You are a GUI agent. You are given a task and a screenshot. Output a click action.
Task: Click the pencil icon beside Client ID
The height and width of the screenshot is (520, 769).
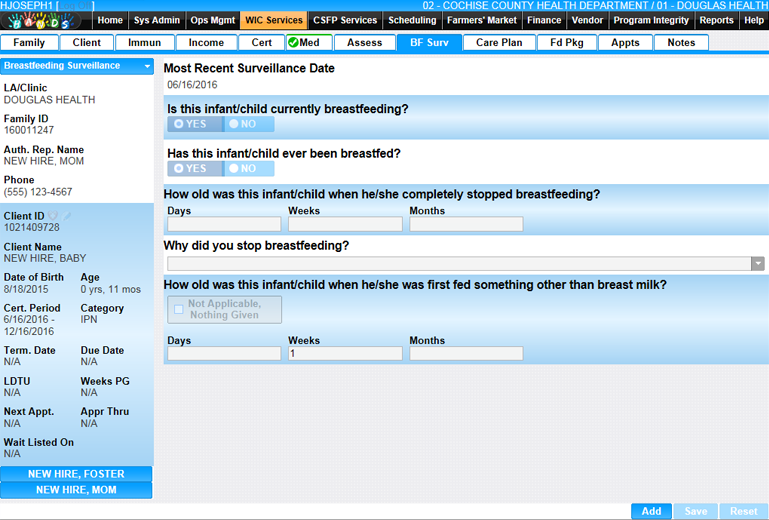pyautogui.click(x=68, y=215)
